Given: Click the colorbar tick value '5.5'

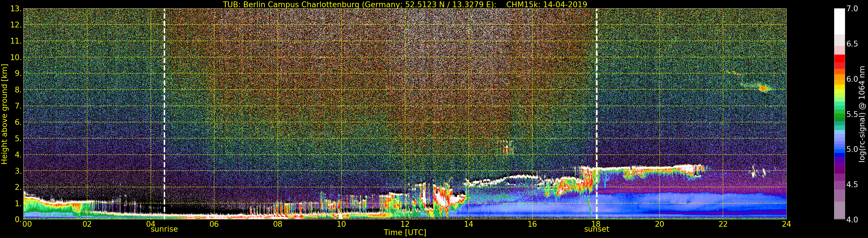Looking at the screenshot, I should pos(852,114).
